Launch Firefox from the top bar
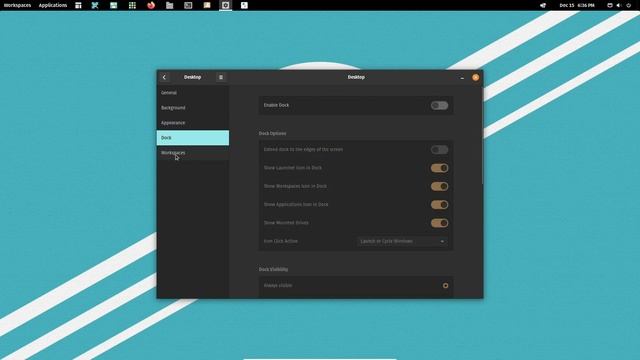The width and height of the screenshot is (640, 360). pyautogui.click(x=151, y=5)
